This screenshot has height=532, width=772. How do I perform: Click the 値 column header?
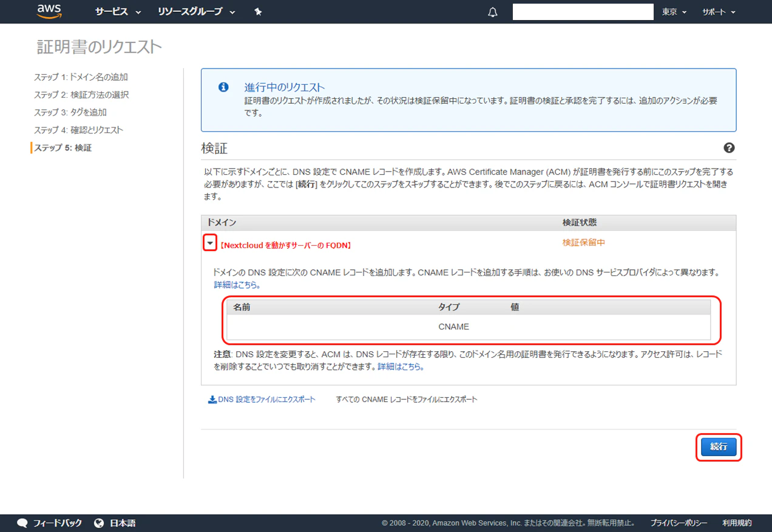tap(515, 307)
